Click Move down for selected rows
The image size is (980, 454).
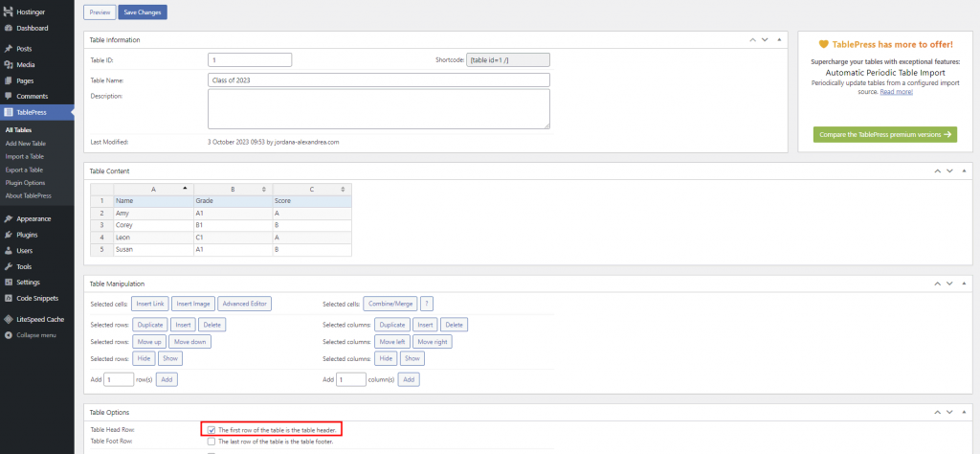pyautogui.click(x=190, y=342)
